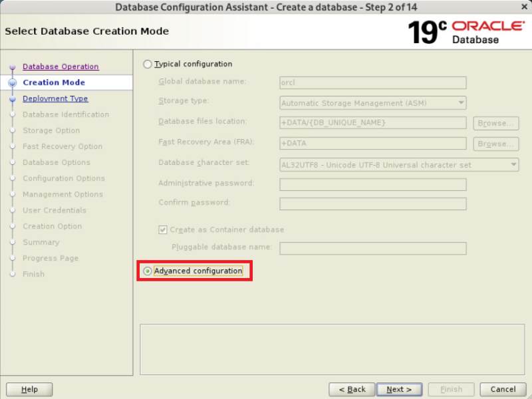The image size is (532, 399).
Task: Click the Progress Page step label
Action: coord(51,258)
